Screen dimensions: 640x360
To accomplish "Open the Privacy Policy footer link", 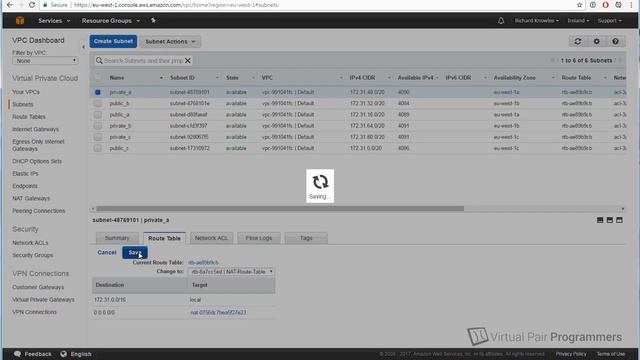I will point(571,354).
